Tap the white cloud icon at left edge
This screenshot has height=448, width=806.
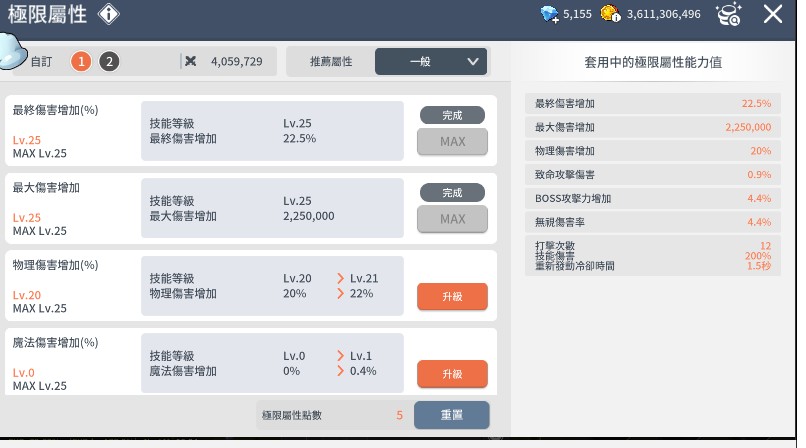[12, 50]
